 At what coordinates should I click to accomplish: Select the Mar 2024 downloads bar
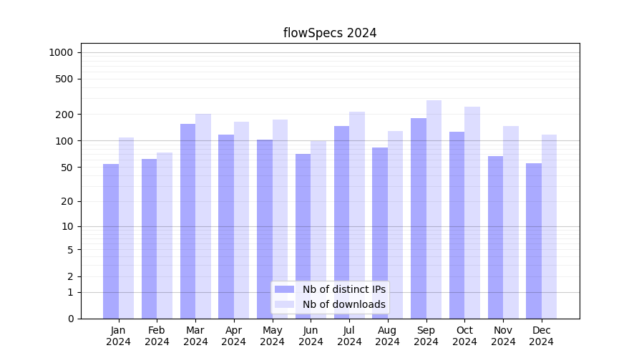click(203, 216)
